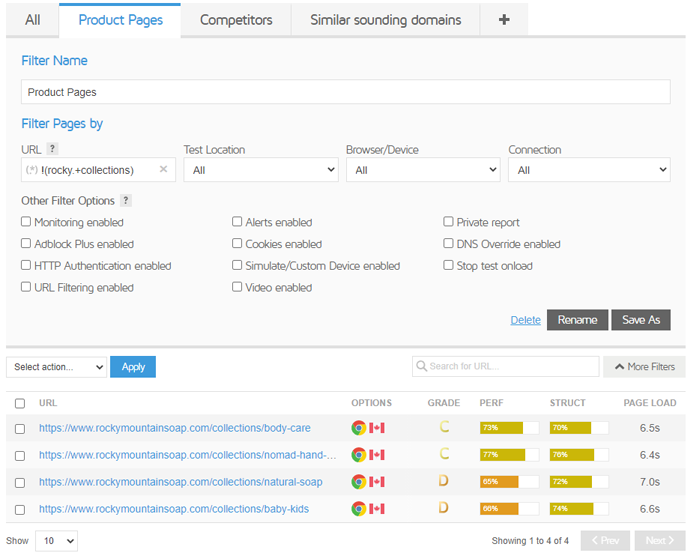This screenshot has width=694, height=556.
Task: Sort by GRADE column header
Action: pos(443,403)
